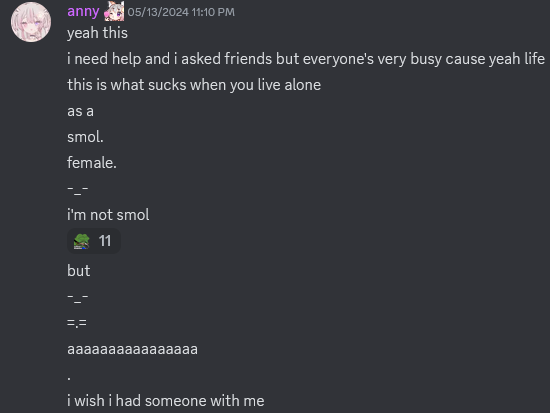The image size is (550, 413).
Task: Open anny's profile avatar picture
Action: point(31,22)
